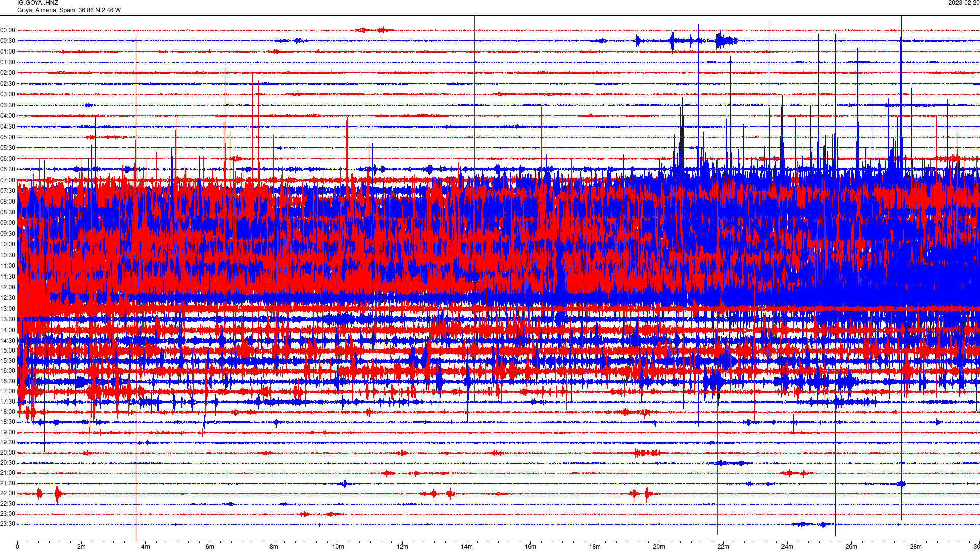Select the 00:00 trace time label
This screenshot has width=980, height=551.
tap(8, 30)
